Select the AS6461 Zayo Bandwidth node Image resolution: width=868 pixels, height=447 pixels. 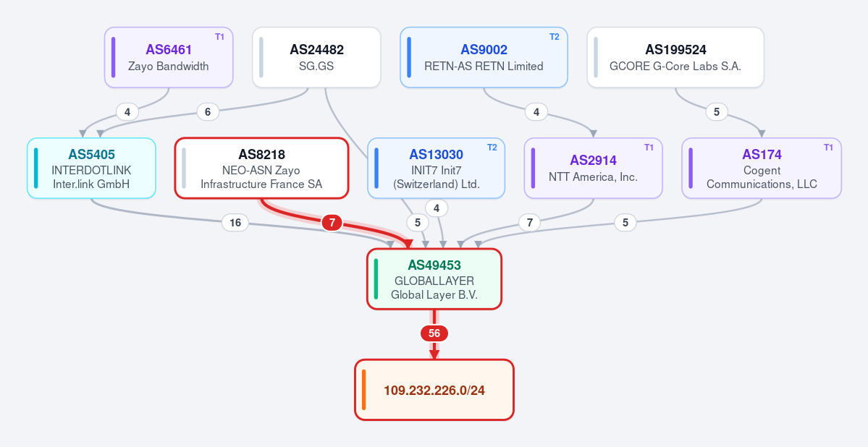tap(169, 58)
